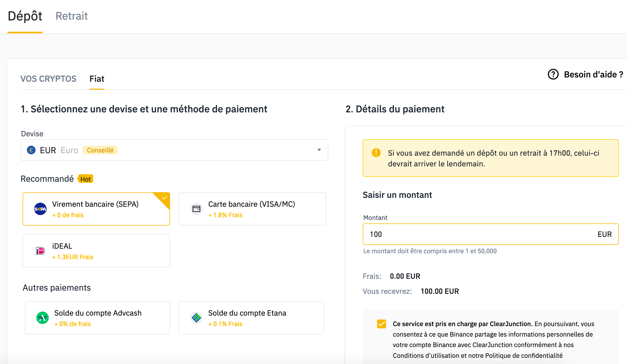Click the dropdown arrow in Devise field
The image size is (627, 364).
319,150
